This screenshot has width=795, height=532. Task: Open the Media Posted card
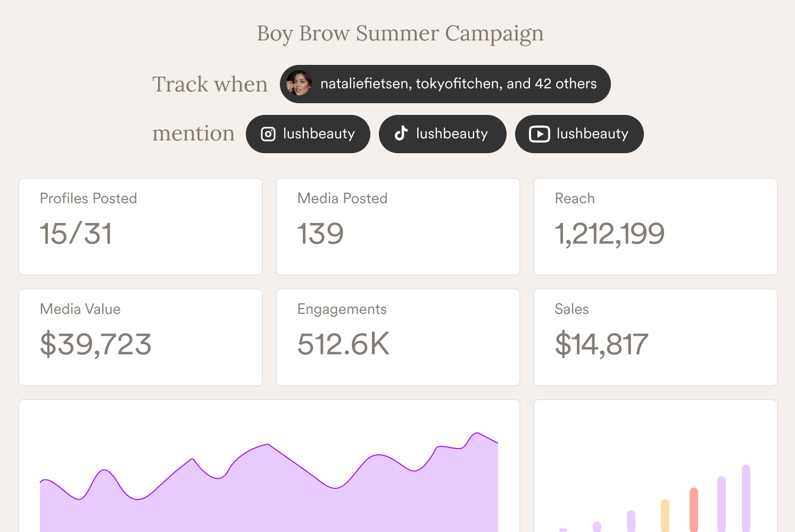click(x=398, y=227)
